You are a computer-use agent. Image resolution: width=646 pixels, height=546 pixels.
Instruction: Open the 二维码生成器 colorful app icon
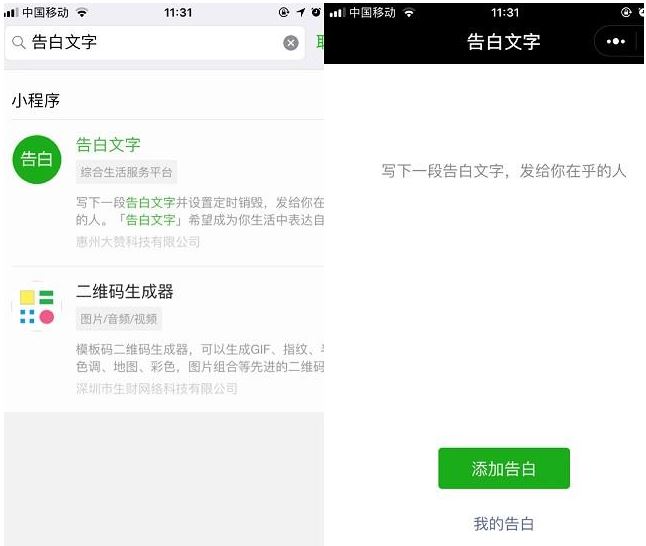point(37,306)
